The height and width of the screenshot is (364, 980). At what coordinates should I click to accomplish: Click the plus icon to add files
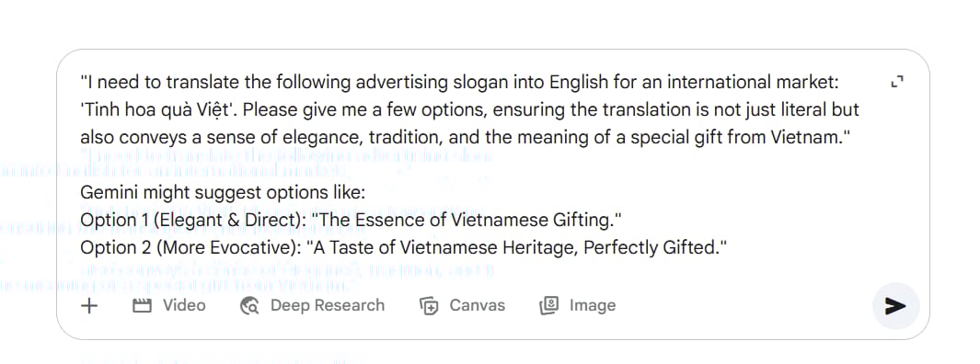89,305
